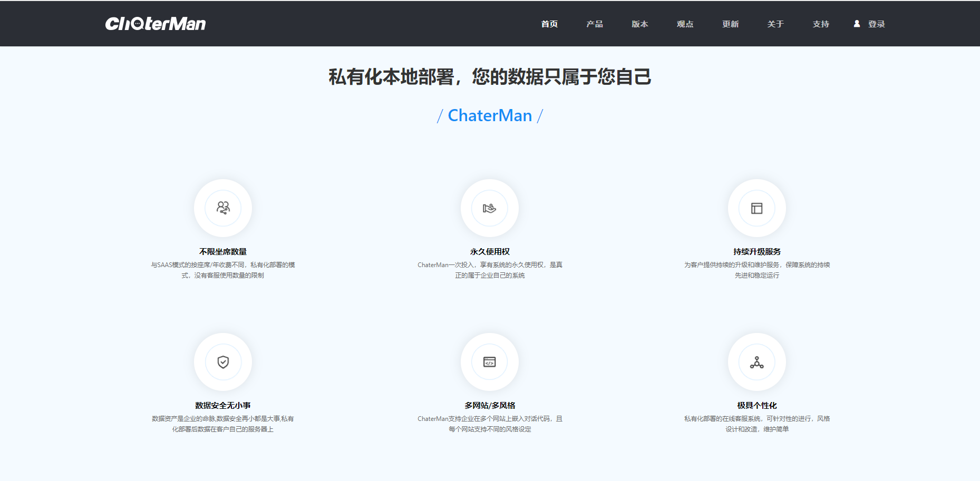Click the description starting ChaterMan一次投入
Viewport: 980px width, 481px height.
(x=490, y=270)
